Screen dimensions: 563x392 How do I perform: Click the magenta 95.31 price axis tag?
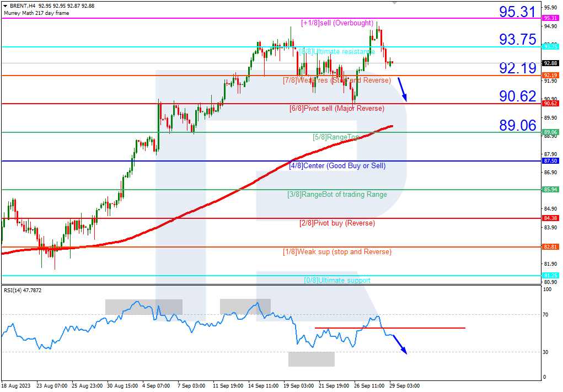tap(550, 18)
